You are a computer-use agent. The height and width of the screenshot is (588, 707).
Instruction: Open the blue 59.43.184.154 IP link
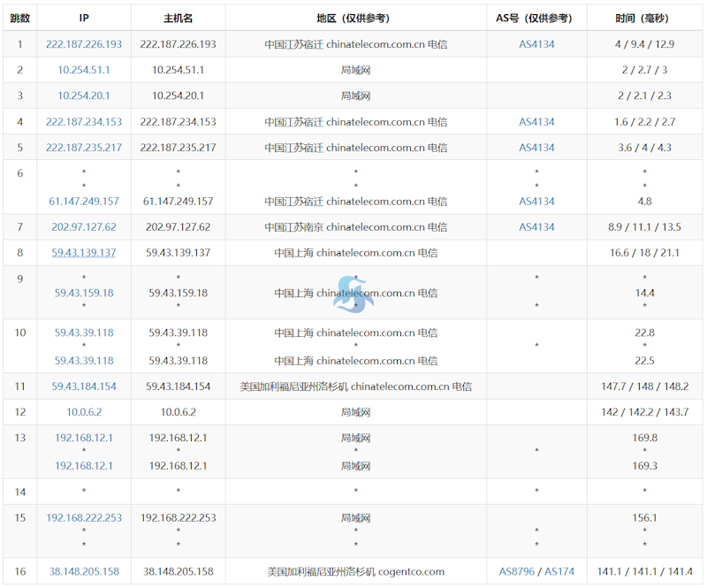pos(84,386)
